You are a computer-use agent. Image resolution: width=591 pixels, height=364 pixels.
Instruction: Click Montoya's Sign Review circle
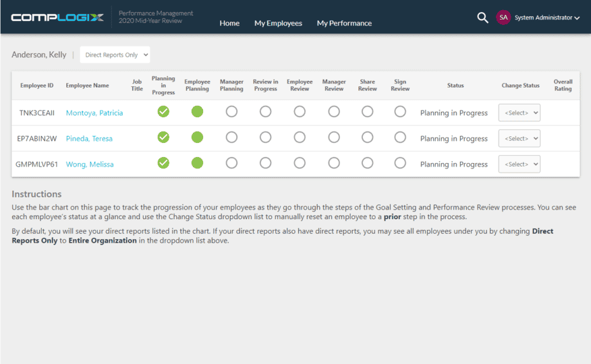(x=400, y=112)
